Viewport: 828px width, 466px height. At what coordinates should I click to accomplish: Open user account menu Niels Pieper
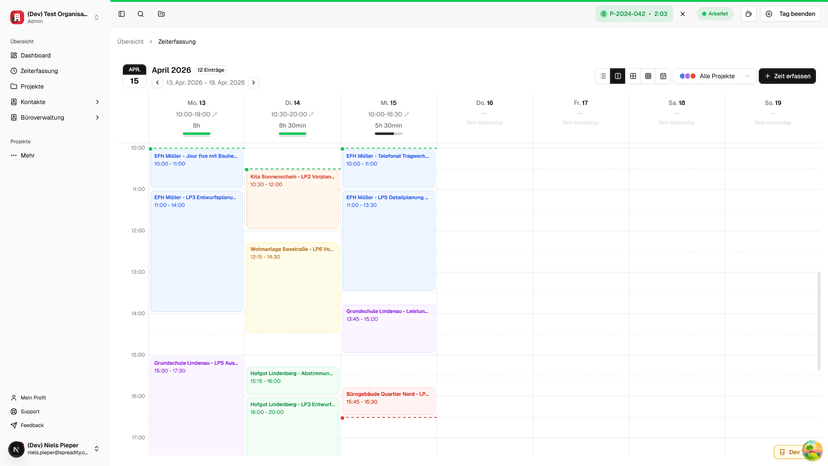coord(55,449)
